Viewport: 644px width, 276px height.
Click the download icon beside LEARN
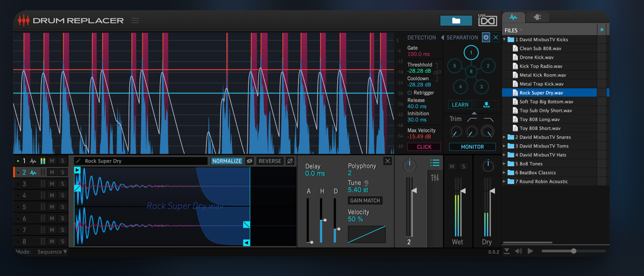(x=486, y=105)
